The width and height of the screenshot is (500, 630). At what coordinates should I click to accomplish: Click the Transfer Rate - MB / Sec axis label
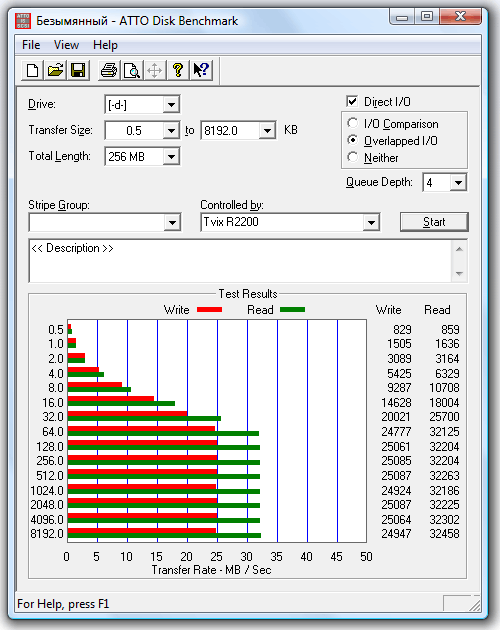pyautogui.click(x=211, y=570)
